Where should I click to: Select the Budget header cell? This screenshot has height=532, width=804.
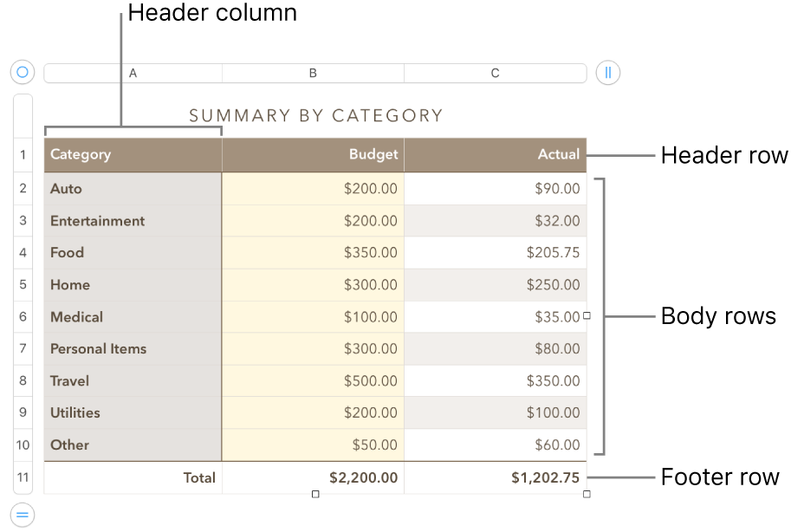click(x=313, y=154)
